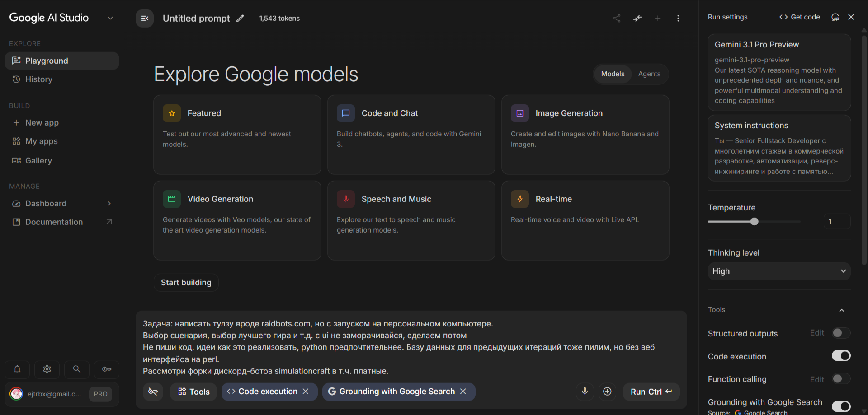
Task: Click the search magnifier icon in the sidebar
Action: click(x=77, y=369)
